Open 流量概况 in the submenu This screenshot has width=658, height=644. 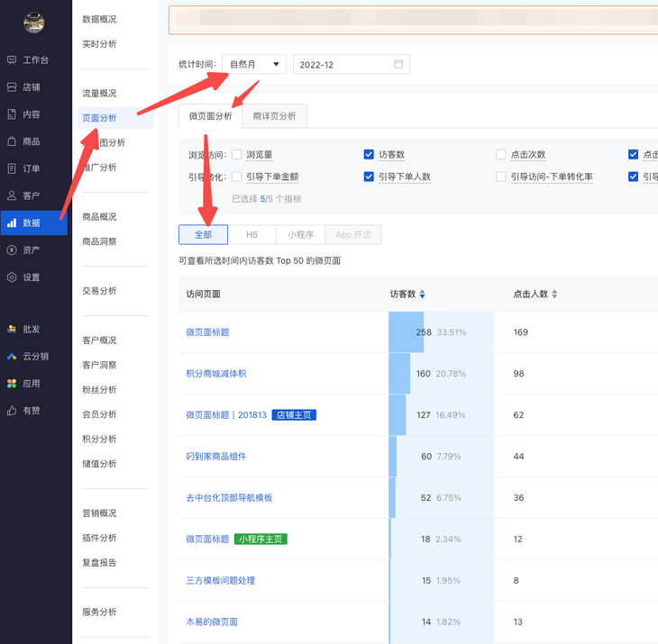[x=99, y=94]
